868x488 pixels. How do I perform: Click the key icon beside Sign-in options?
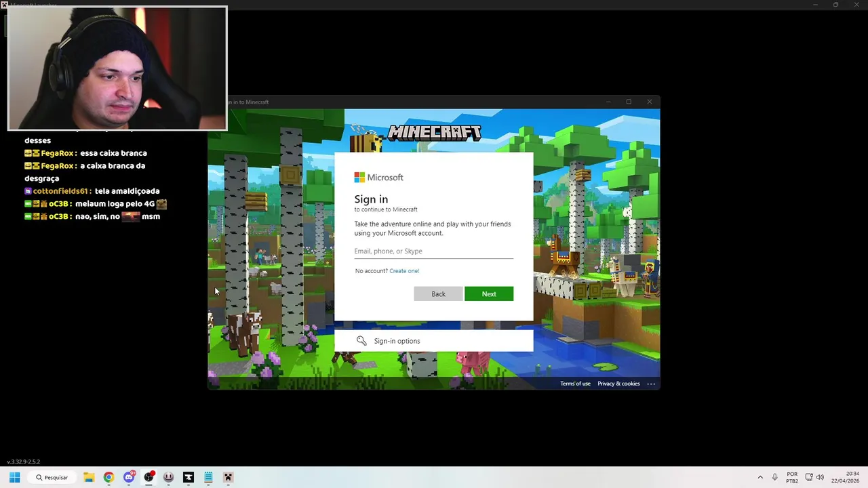pos(361,341)
